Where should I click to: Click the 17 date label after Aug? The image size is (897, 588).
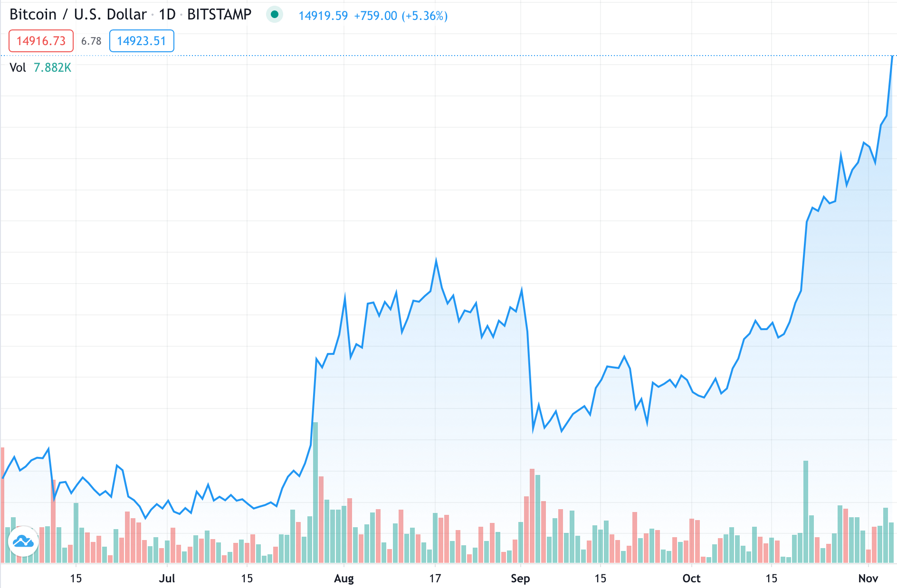[x=435, y=578]
